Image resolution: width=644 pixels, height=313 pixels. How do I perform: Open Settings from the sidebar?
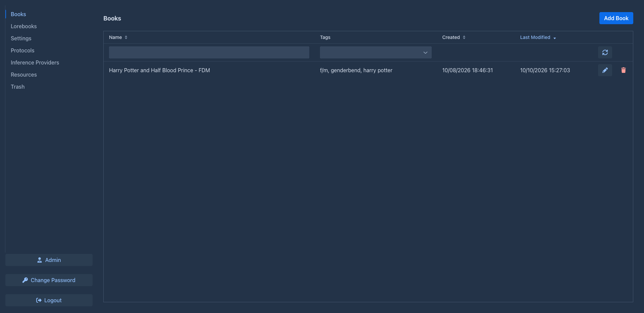[x=21, y=38]
